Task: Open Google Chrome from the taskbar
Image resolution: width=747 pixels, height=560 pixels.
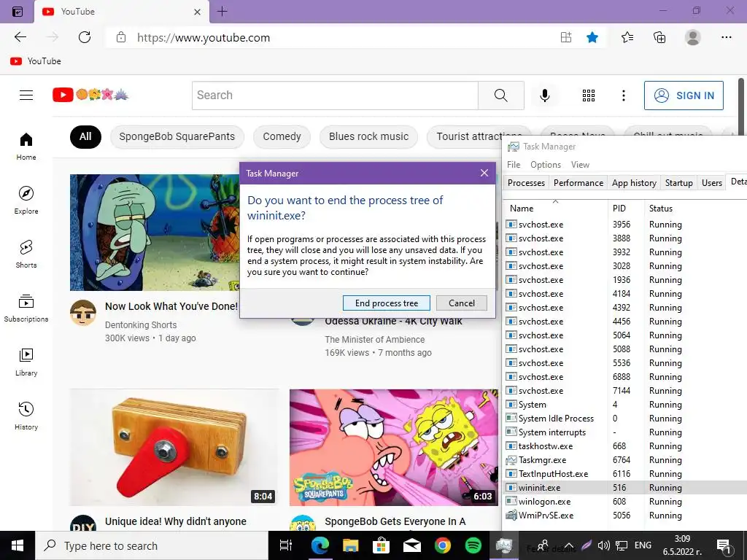Action: [443, 545]
